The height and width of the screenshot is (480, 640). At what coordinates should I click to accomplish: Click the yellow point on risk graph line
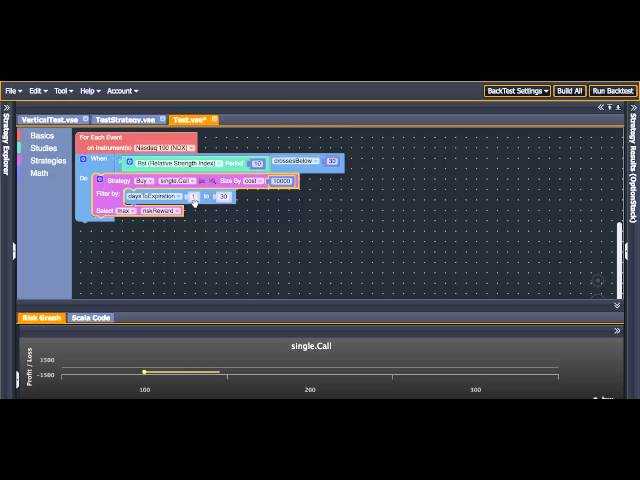coord(144,372)
